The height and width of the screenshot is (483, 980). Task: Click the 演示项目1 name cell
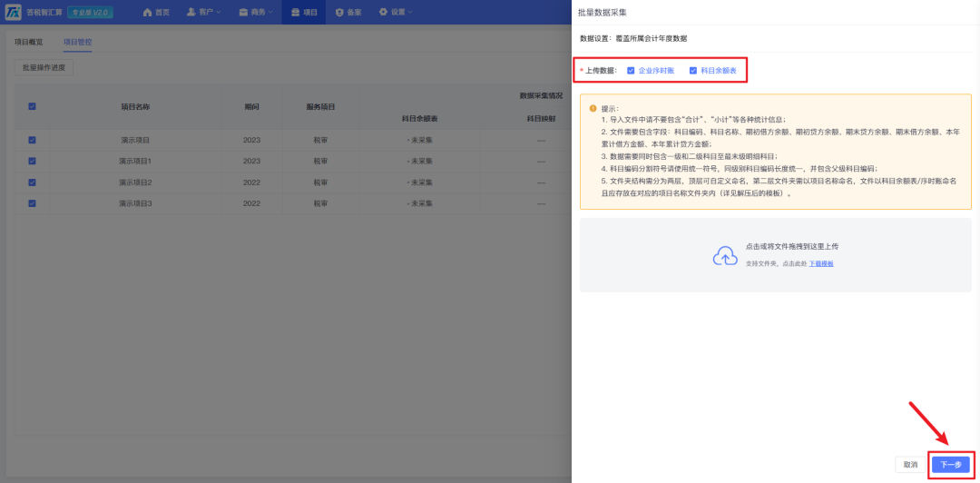pyautogui.click(x=135, y=161)
